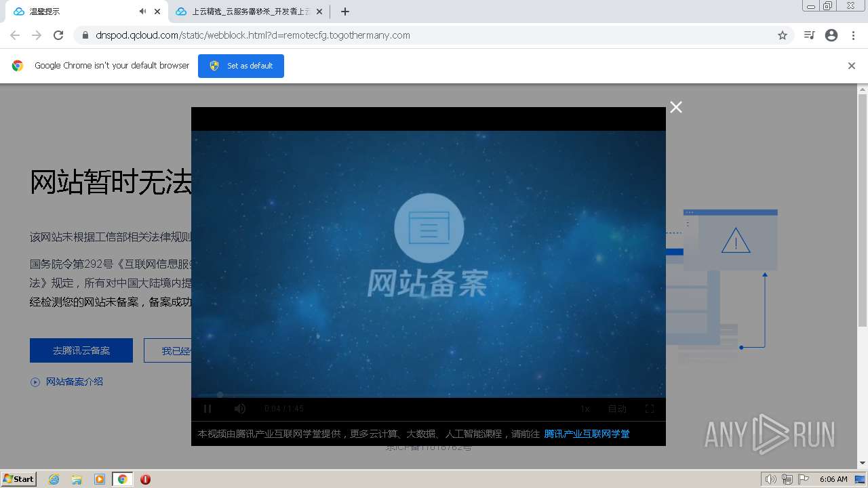Open the 自动 video quality selector
The height and width of the screenshot is (488, 868).
coord(617,409)
